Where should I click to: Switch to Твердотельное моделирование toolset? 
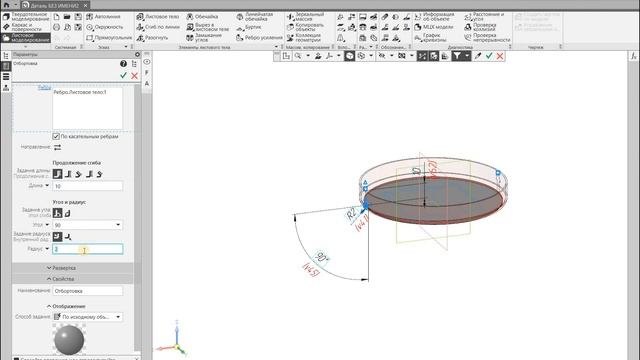point(27,17)
